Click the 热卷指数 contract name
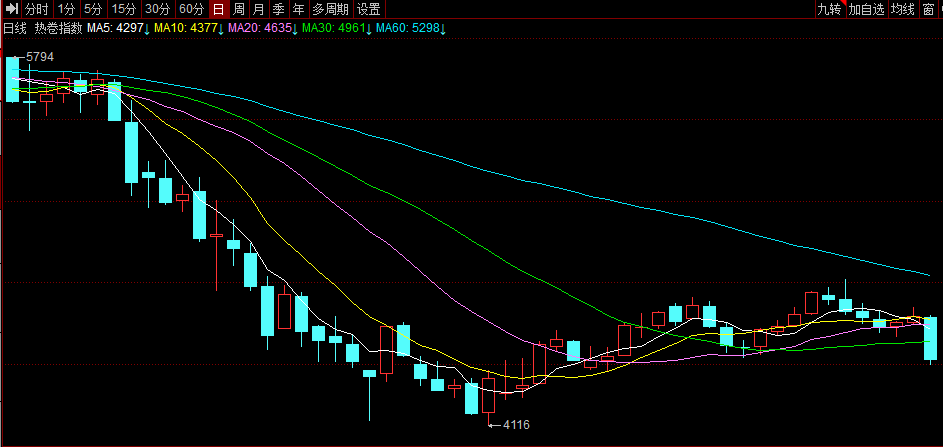943x447 pixels. point(58,28)
